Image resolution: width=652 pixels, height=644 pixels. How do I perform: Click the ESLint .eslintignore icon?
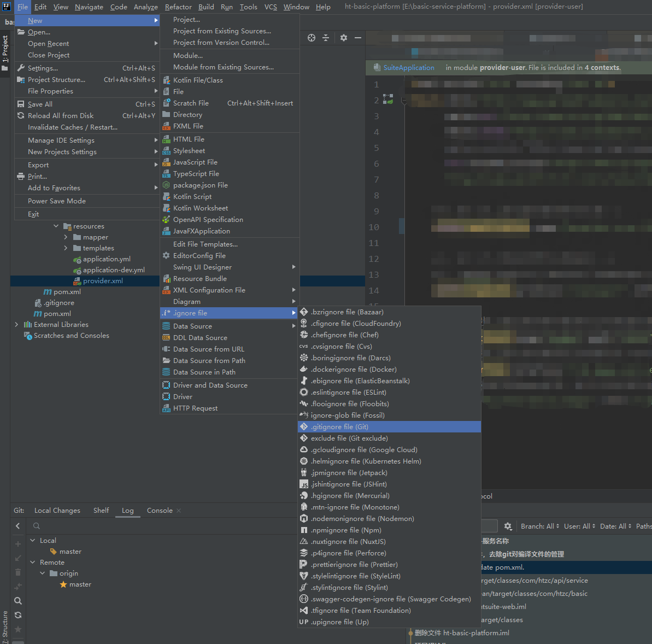[x=304, y=393]
